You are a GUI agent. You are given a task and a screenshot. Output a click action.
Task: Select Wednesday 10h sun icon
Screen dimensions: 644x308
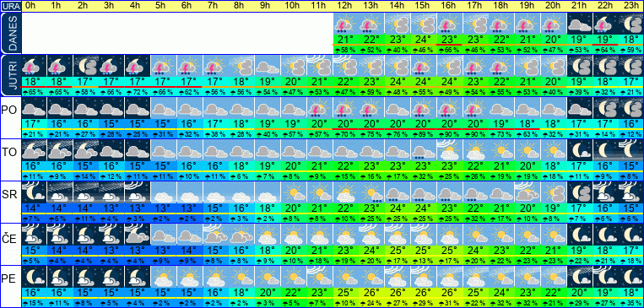click(292, 192)
